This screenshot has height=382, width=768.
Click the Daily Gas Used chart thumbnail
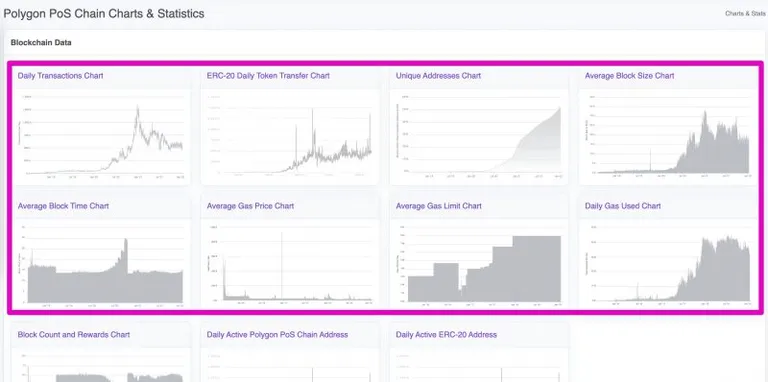click(x=668, y=264)
